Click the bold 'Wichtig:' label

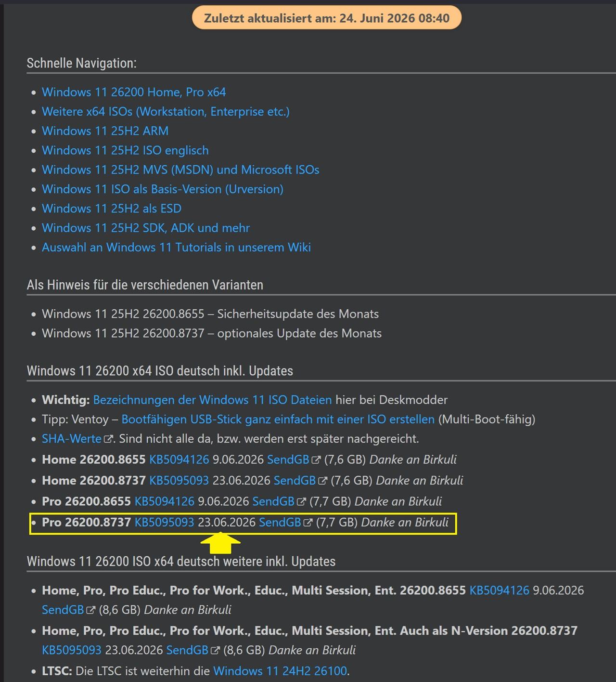coord(66,400)
